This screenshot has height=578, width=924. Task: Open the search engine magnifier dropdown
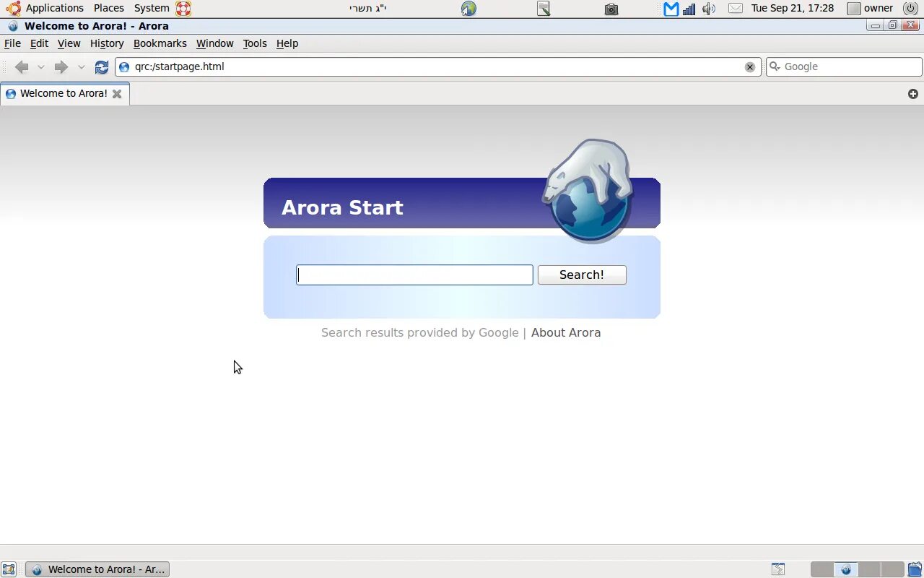775,66
